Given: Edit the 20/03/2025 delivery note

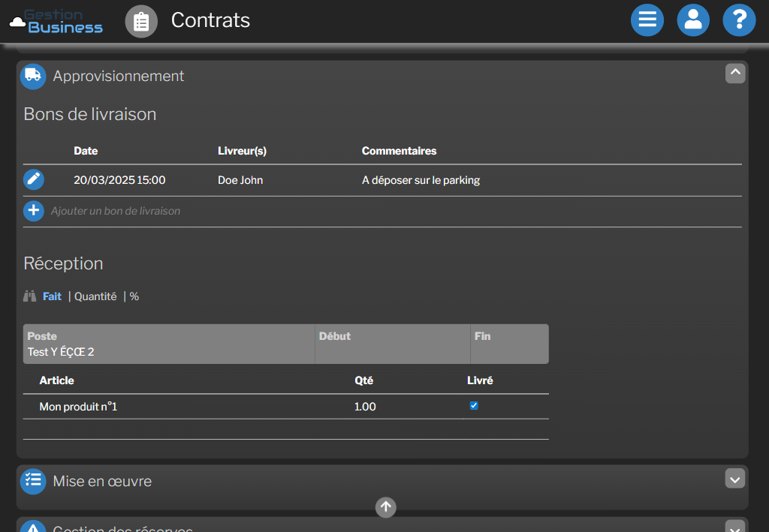Looking at the screenshot, I should (34, 180).
